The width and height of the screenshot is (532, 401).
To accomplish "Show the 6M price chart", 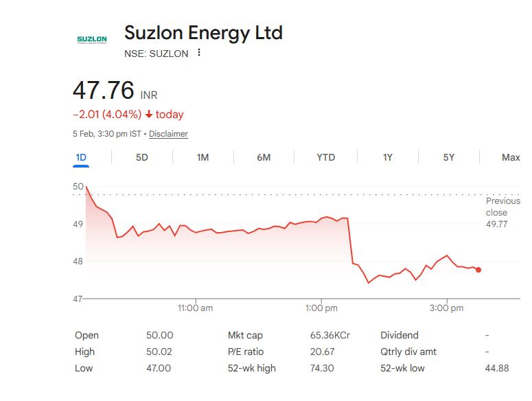I will point(264,157).
